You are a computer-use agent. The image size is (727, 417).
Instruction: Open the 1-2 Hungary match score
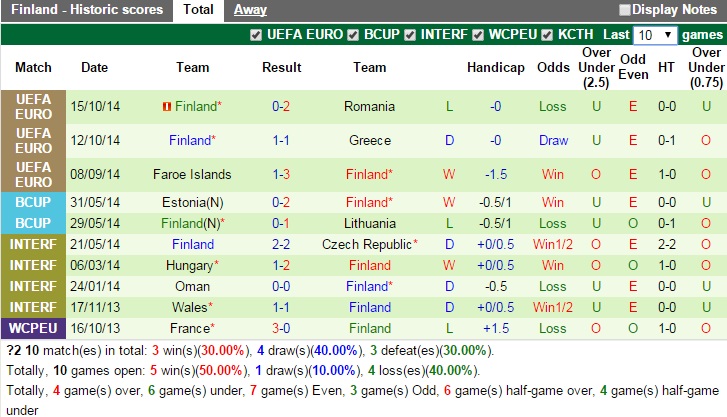click(x=281, y=266)
